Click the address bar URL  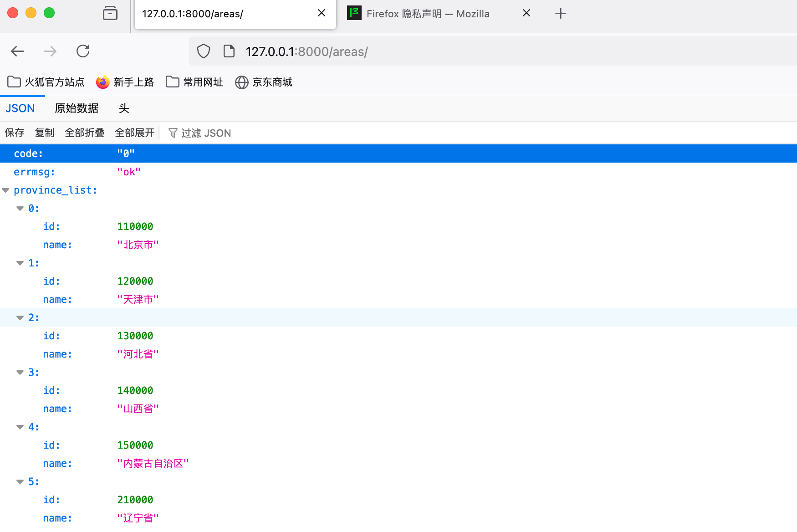pos(307,51)
